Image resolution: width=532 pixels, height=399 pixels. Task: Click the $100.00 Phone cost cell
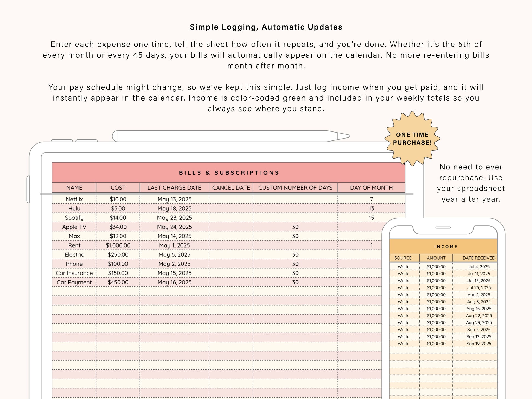(x=118, y=264)
